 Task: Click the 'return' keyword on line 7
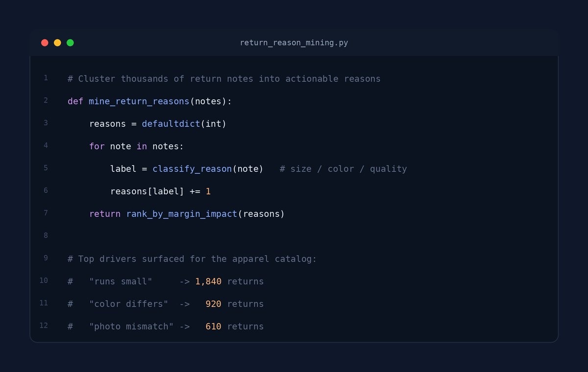(104, 214)
